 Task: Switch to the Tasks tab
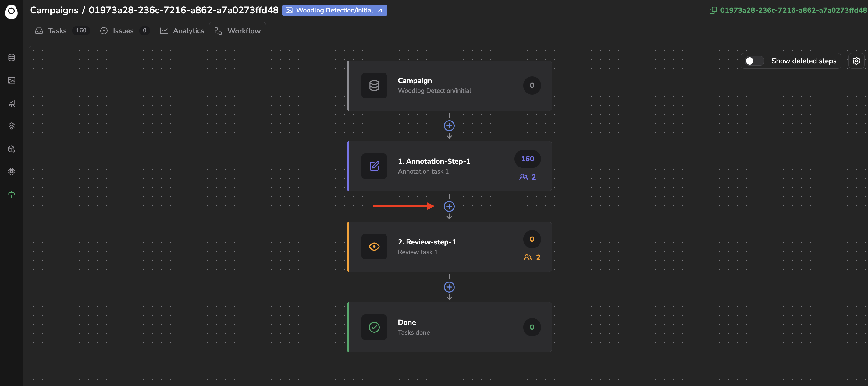click(62, 31)
